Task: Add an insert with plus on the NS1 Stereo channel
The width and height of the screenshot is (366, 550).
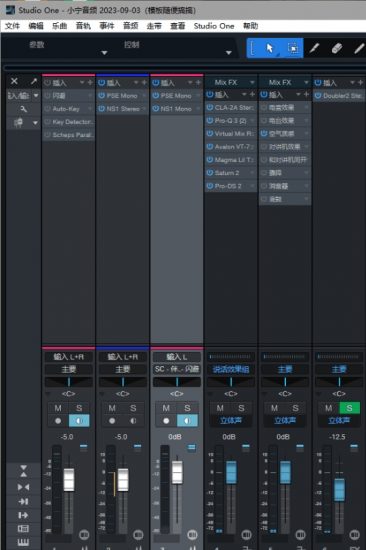Action: pos(144,82)
